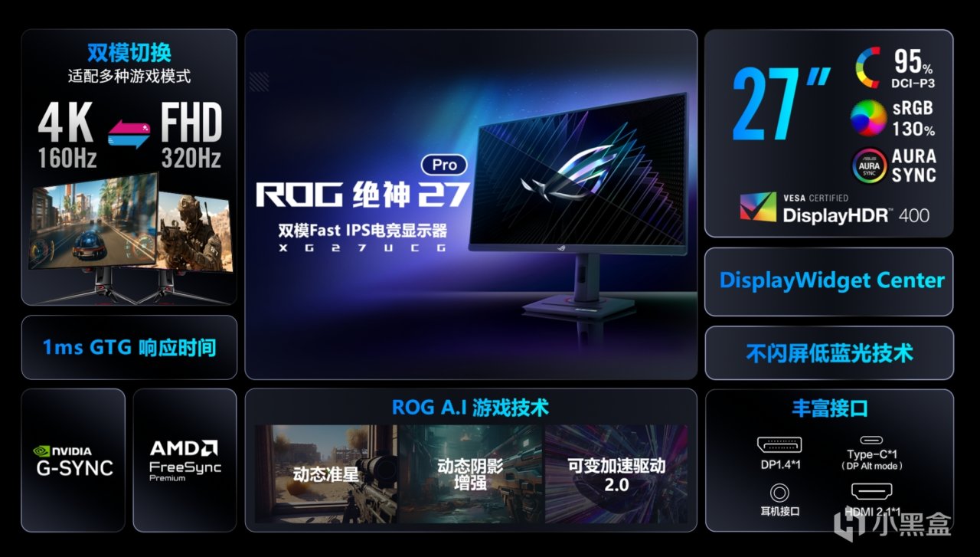Select the DP1.4 port icon
980x557 pixels.
point(779,445)
